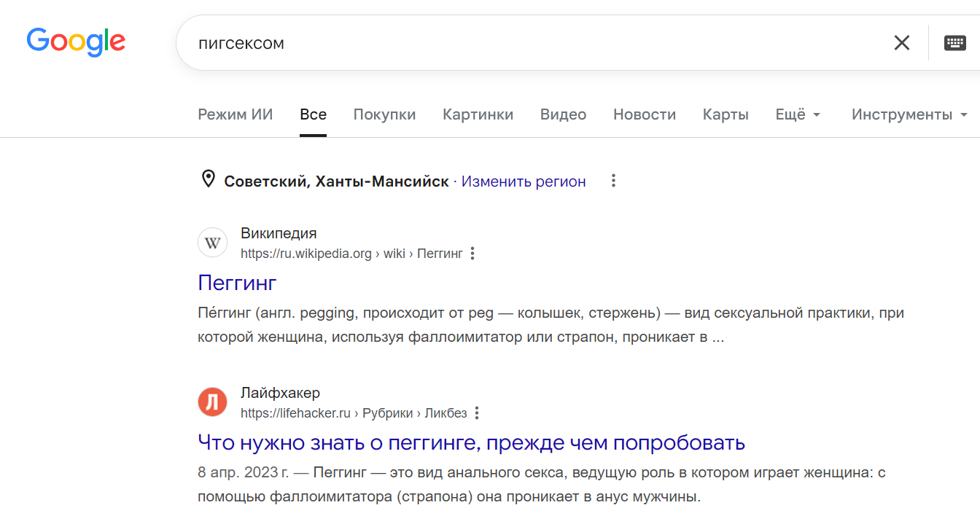Open Что нужно знать о пеггинге link

click(x=471, y=442)
